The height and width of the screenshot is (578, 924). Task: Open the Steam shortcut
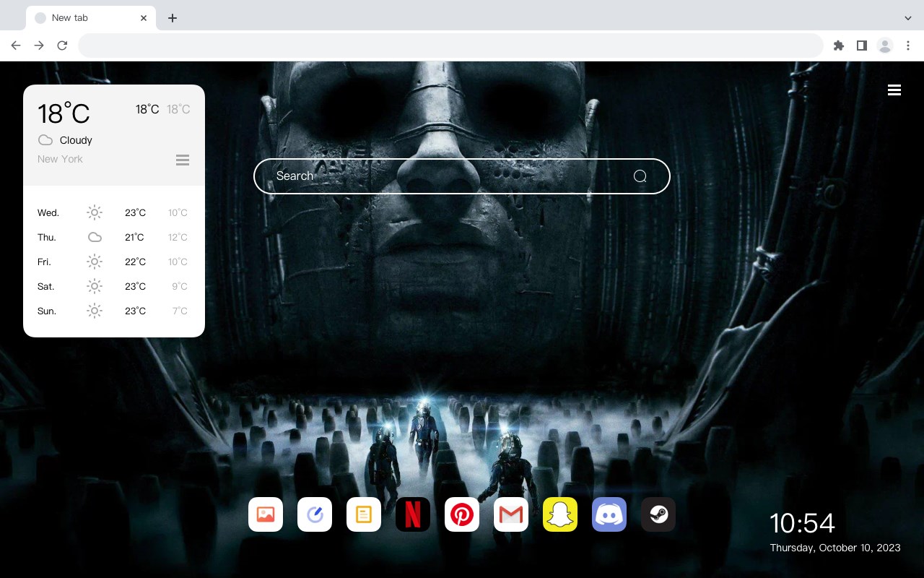click(658, 514)
